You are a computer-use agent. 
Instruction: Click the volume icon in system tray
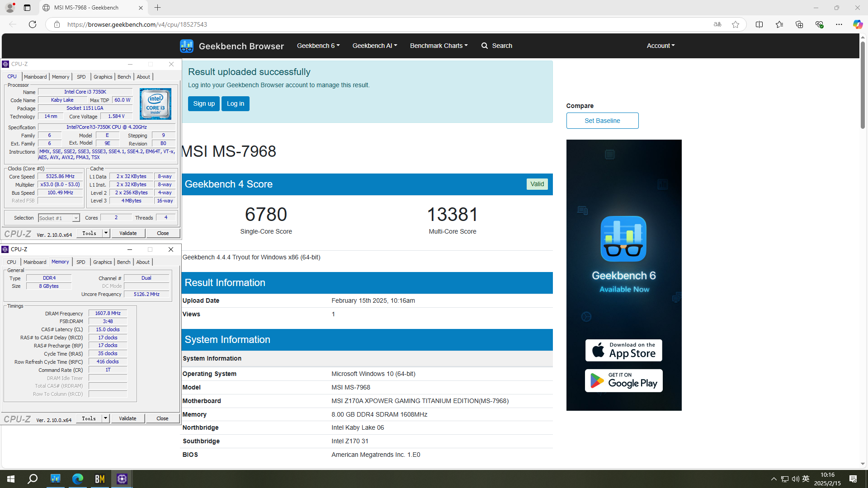tap(795, 479)
